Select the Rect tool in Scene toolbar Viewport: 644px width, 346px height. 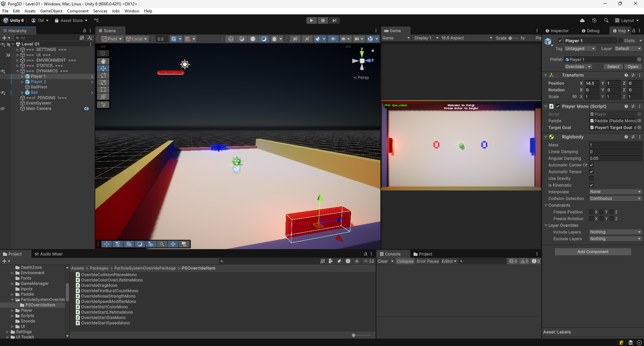(x=103, y=90)
